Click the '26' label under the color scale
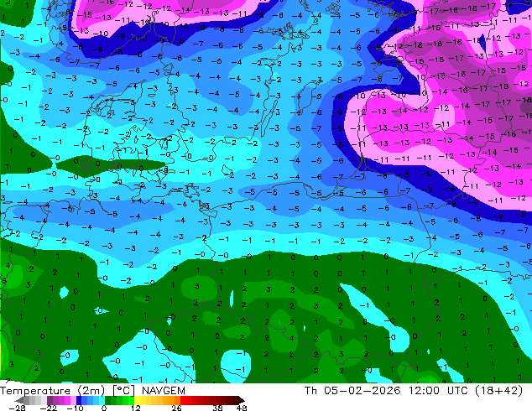532x411 pixels. pyautogui.click(x=176, y=408)
